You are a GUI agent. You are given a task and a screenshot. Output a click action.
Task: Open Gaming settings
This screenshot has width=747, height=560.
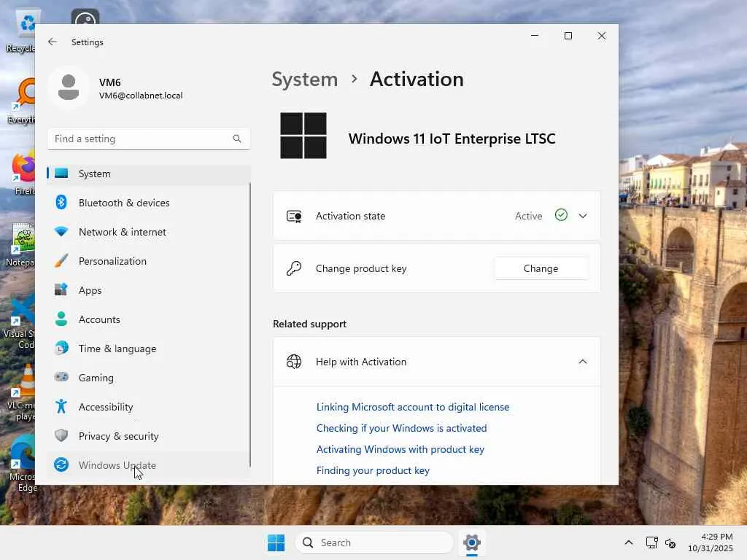pyautogui.click(x=149, y=378)
